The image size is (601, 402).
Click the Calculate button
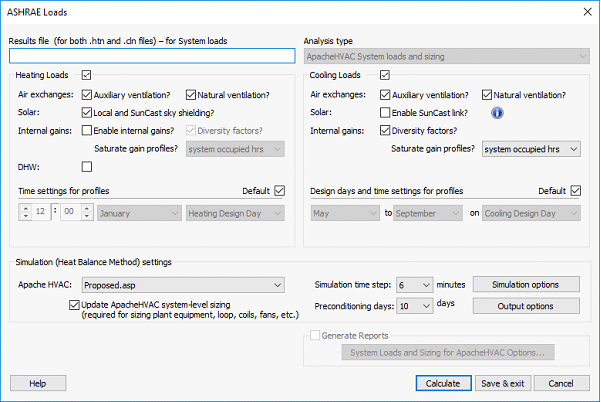(442, 383)
